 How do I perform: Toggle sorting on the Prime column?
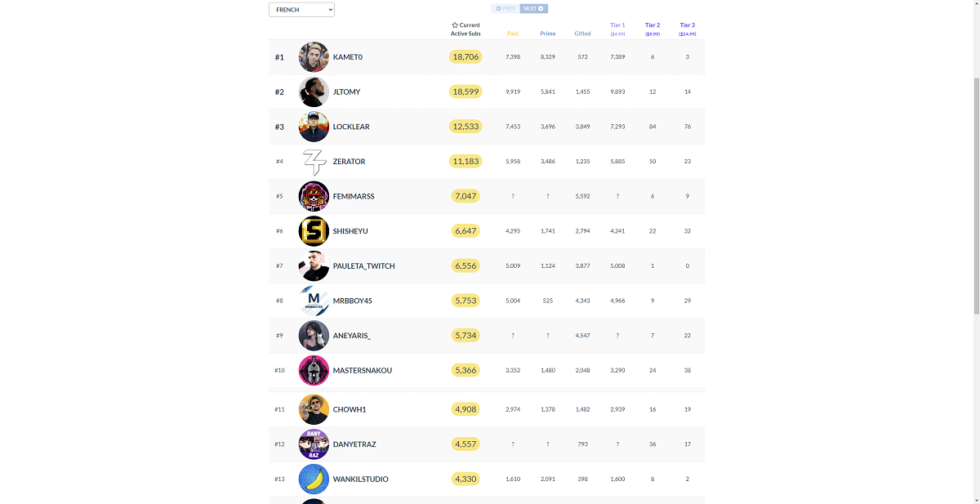tap(547, 33)
